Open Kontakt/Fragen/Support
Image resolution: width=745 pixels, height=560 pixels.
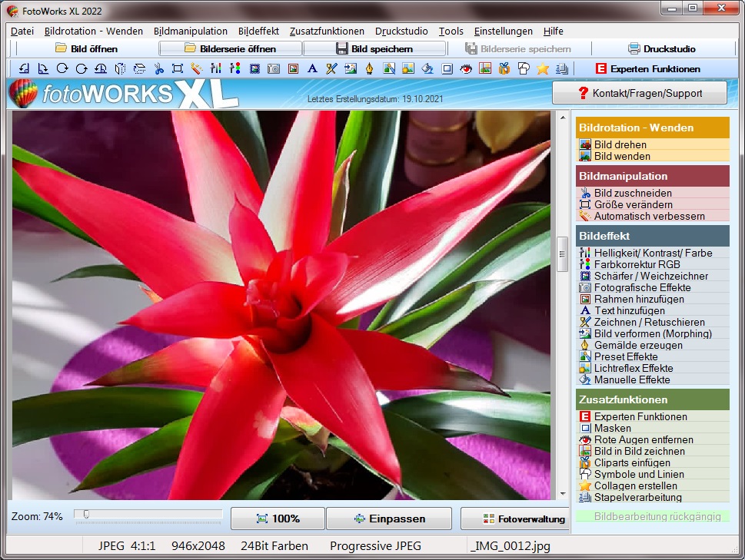click(640, 93)
